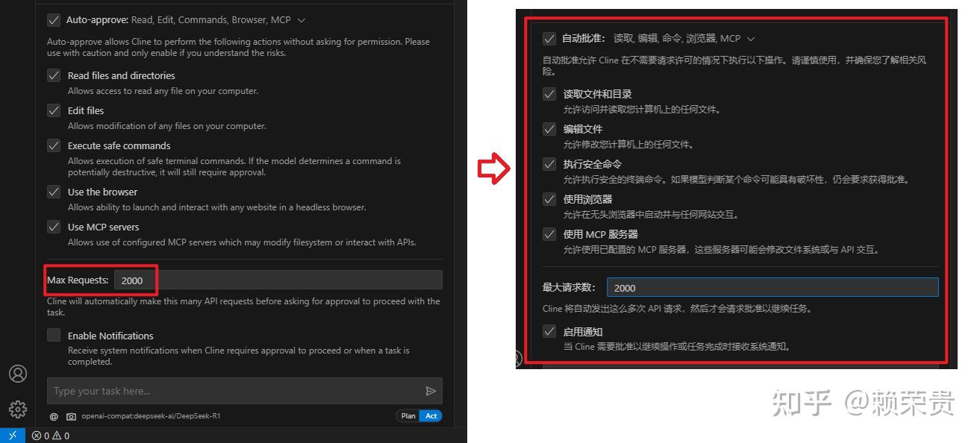
Task: Toggle the 使用浏览器 checkbox
Action: [x=550, y=199]
